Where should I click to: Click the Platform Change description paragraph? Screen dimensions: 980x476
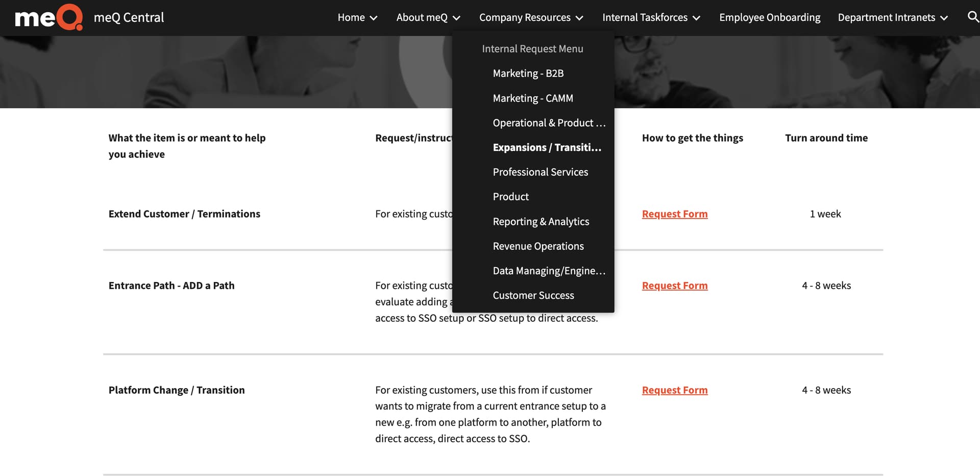click(x=491, y=414)
